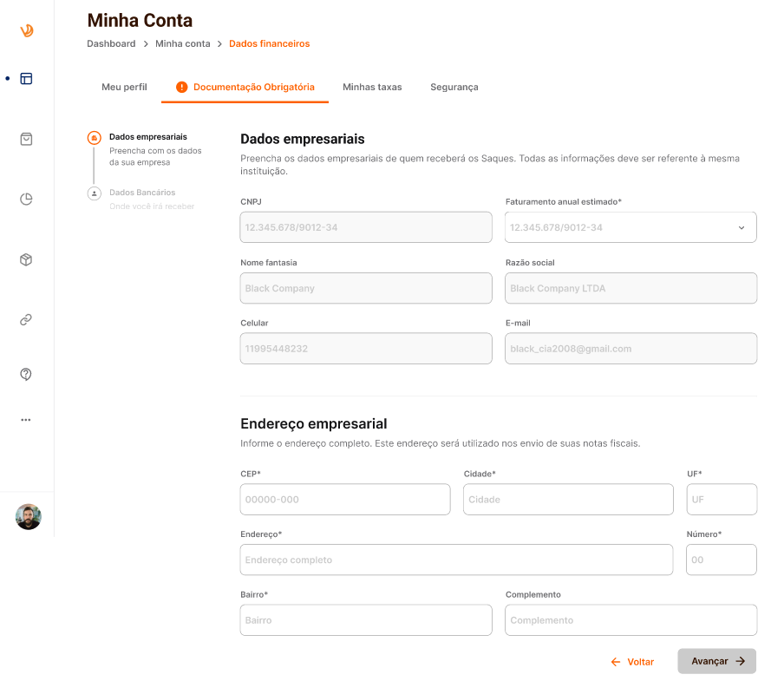
Task: Focus the Bairro input field
Action: (366, 620)
